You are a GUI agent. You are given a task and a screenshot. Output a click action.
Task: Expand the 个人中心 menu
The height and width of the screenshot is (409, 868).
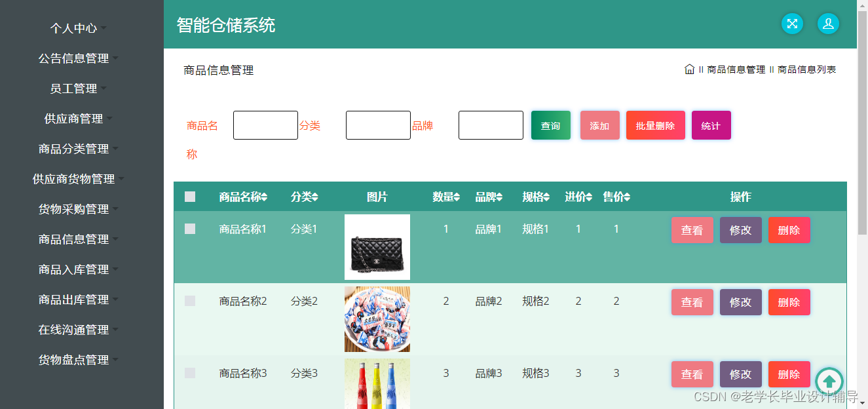74,28
